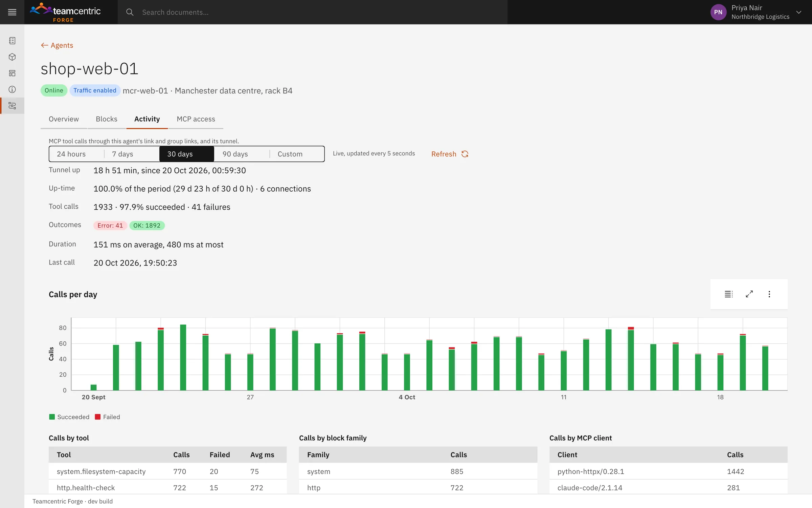The width and height of the screenshot is (812, 508).
Task: Select the 7 days range
Action: [132, 154]
